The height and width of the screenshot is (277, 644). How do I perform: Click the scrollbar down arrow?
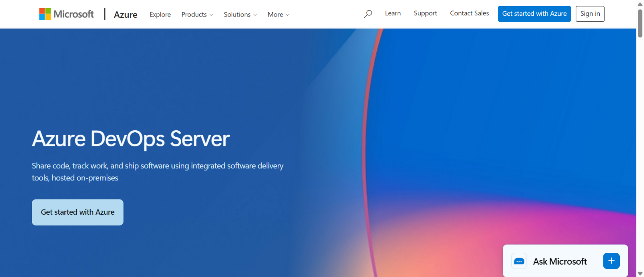coord(640,273)
